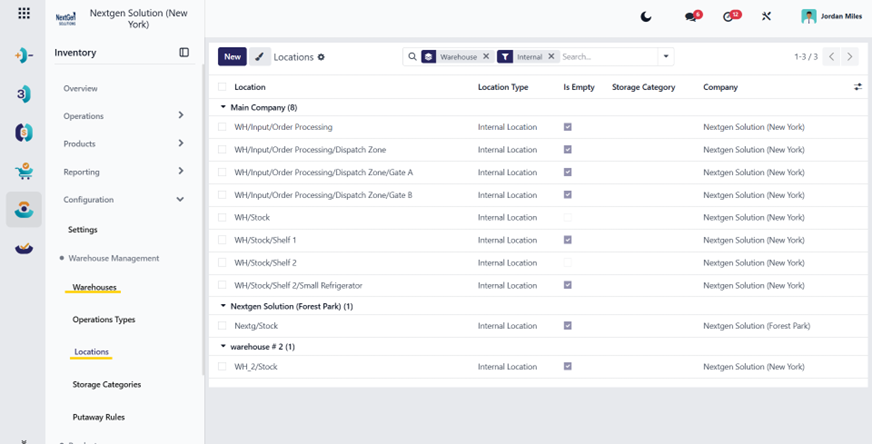Sort by Location column header
The height and width of the screenshot is (444, 872).
click(x=250, y=87)
